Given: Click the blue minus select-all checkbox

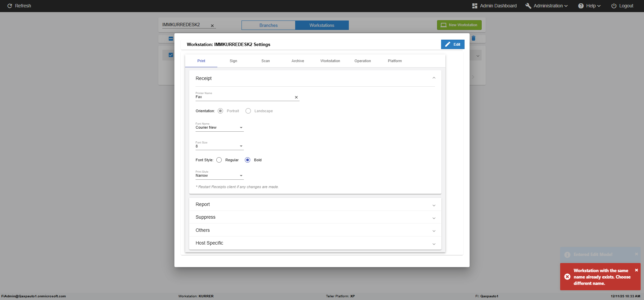Looking at the screenshot, I should 171,39.
